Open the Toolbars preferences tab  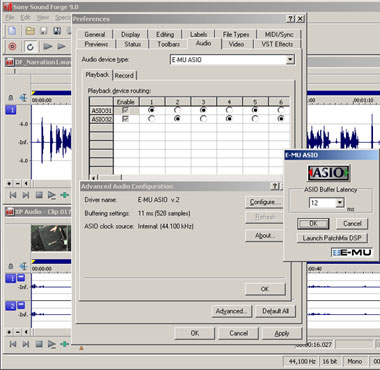[x=168, y=44]
